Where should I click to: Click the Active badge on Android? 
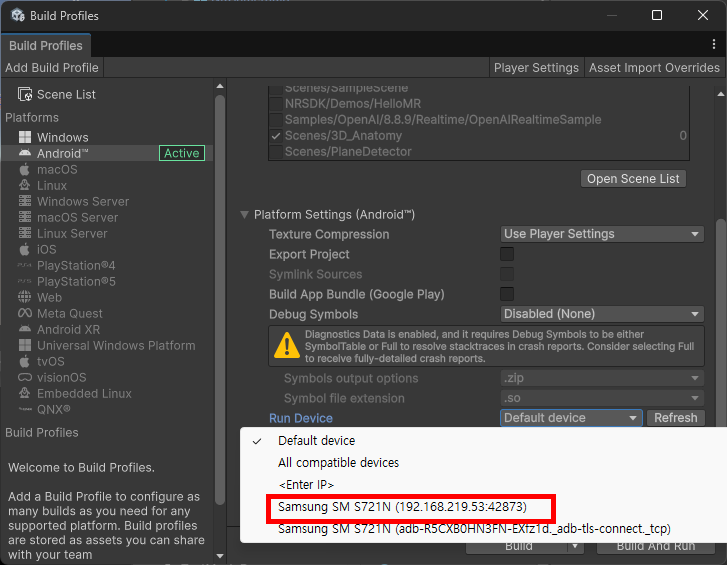182,153
